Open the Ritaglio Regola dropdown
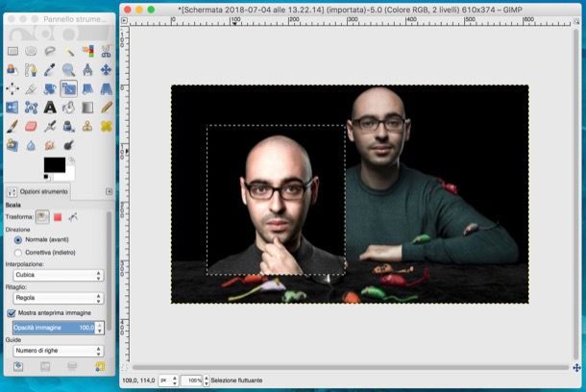 58,298
